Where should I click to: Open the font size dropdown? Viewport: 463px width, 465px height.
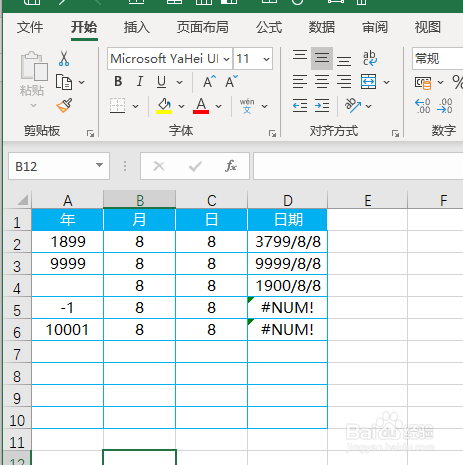(266, 59)
